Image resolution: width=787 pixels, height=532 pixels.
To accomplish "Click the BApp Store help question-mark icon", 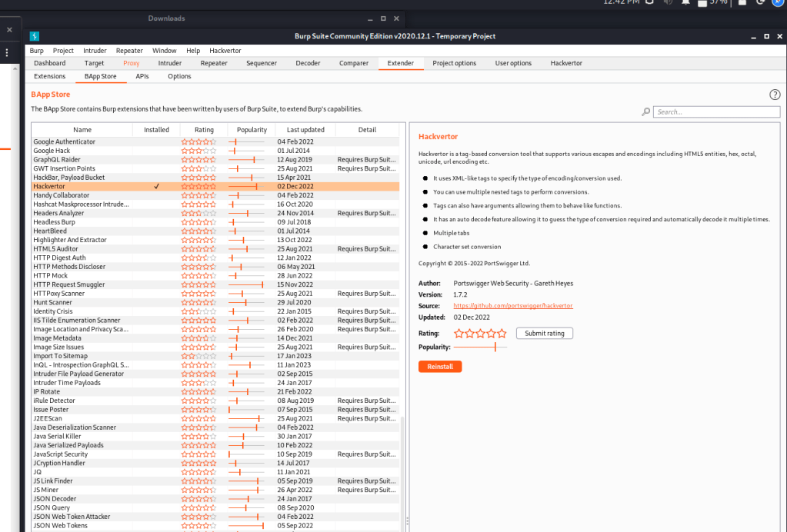I will pos(775,95).
